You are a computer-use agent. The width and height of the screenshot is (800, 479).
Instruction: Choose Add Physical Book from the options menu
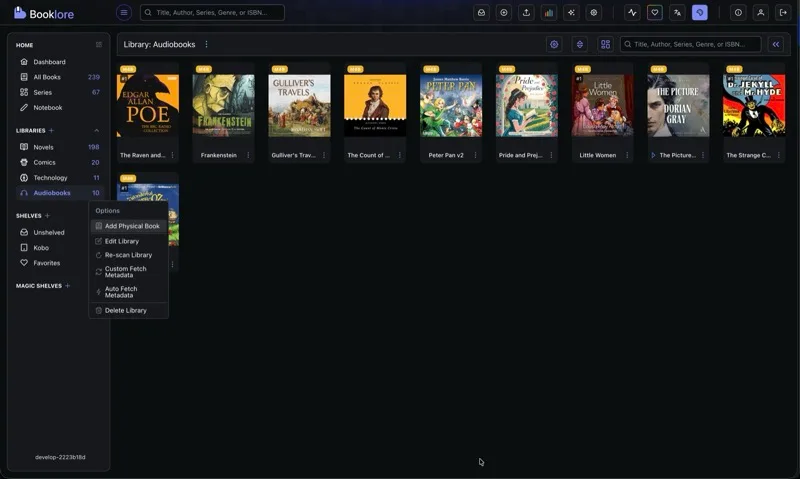129,226
